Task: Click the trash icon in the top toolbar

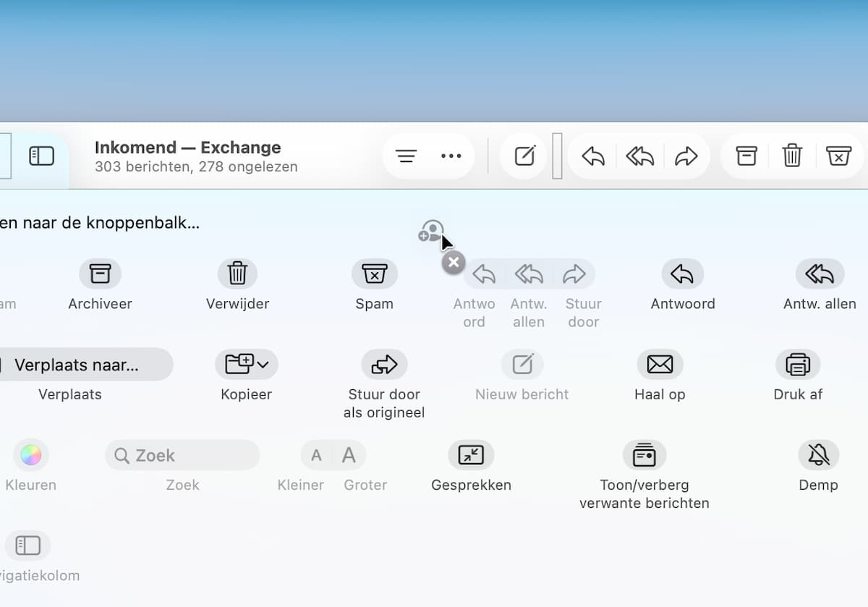Action: point(792,156)
